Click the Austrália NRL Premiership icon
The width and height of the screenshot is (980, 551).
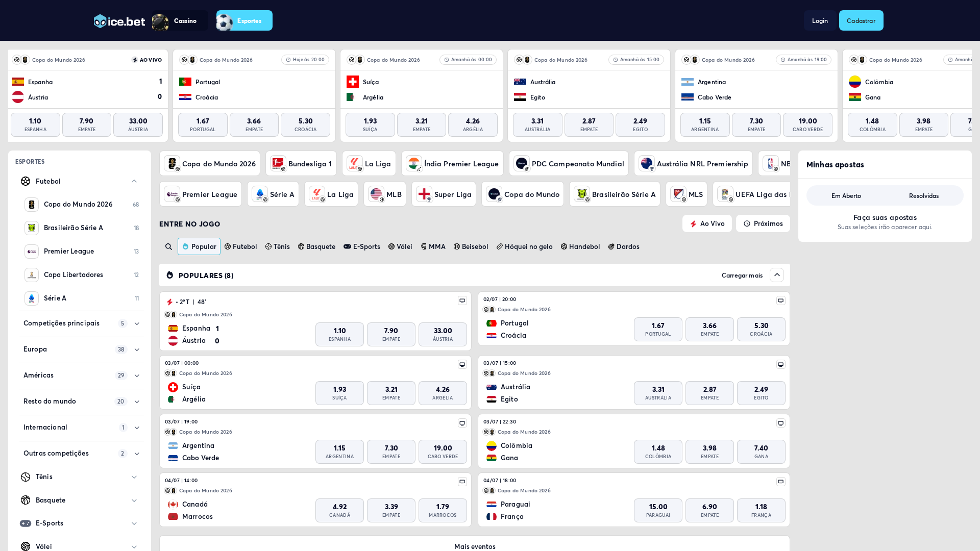coord(647,164)
